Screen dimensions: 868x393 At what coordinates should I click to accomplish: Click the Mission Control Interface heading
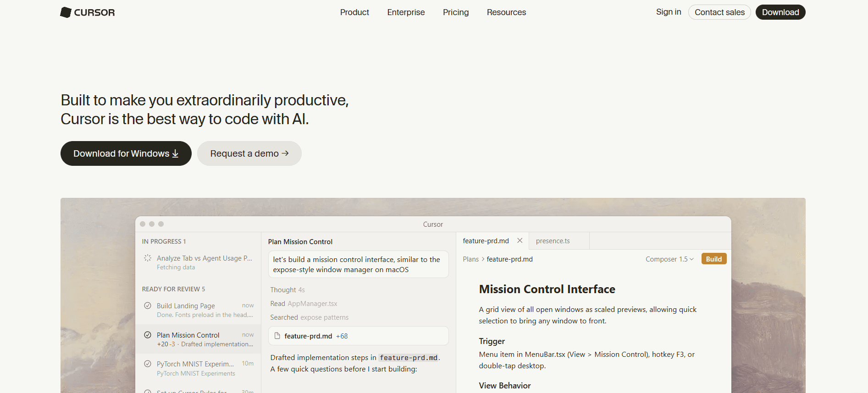click(547, 289)
